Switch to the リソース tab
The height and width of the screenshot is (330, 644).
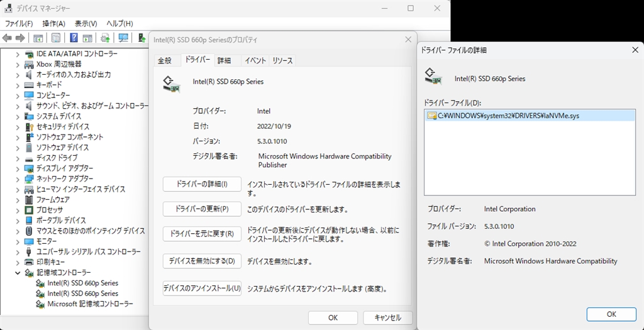coord(282,61)
